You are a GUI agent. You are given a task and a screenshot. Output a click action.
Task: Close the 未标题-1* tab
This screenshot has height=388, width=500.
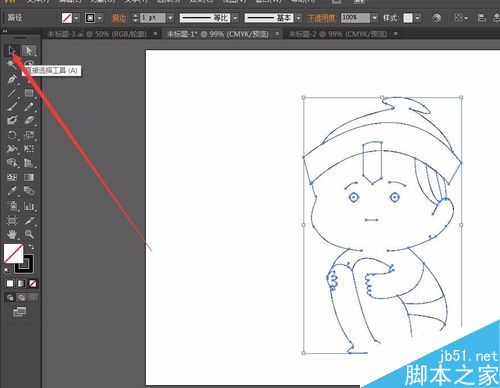coord(277,34)
